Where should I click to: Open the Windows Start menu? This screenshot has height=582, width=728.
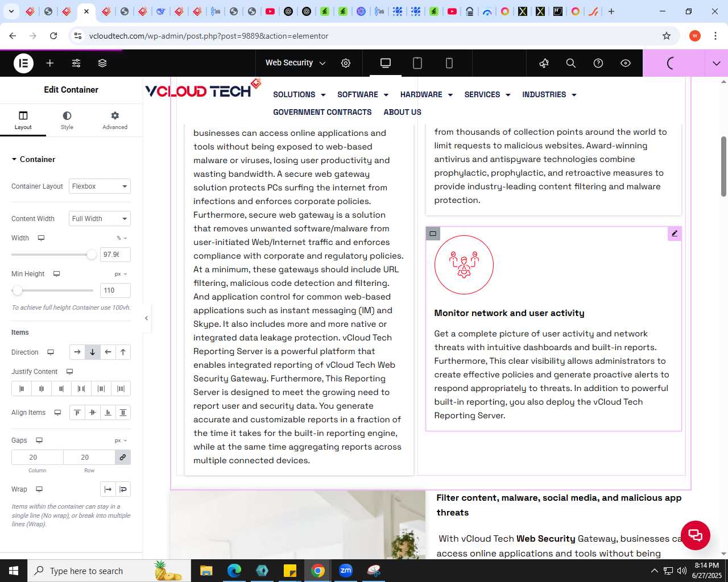[14, 571]
